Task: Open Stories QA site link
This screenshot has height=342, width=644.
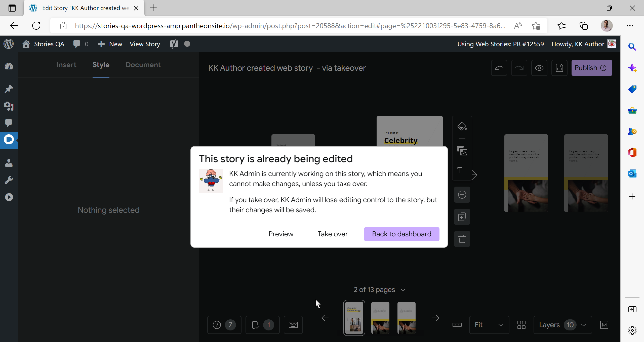Action: pyautogui.click(x=43, y=44)
